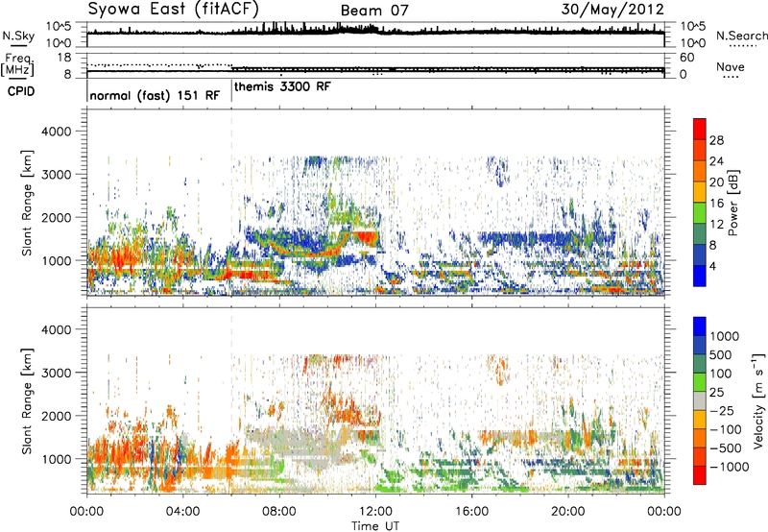Screen dimensions: 768x532
Task: Click 'Slant Range [km]' label of Power panel
Action: point(27,203)
